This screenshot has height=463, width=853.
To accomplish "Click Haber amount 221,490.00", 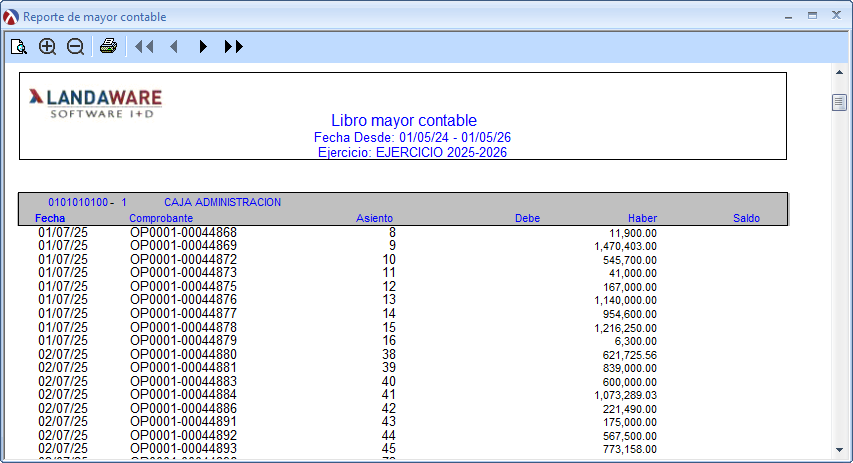I will [x=630, y=409].
